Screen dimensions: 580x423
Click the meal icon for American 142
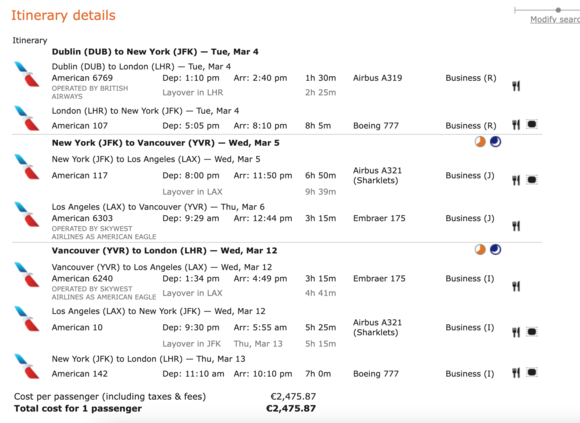click(x=516, y=373)
